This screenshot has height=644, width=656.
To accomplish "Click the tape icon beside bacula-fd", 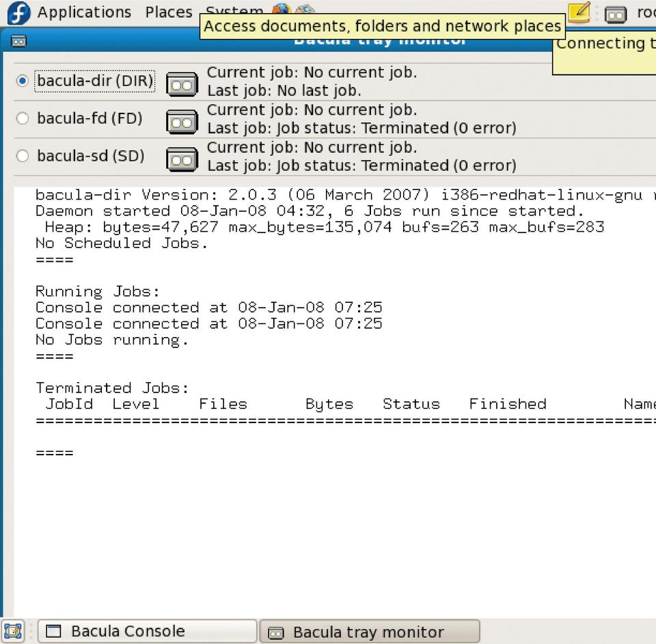I will pos(182,122).
